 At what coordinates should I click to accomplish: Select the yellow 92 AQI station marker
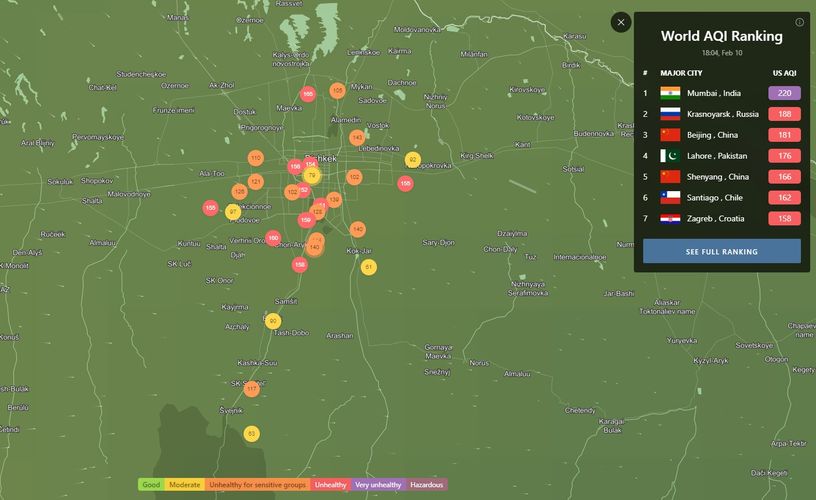pyautogui.click(x=412, y=160)
